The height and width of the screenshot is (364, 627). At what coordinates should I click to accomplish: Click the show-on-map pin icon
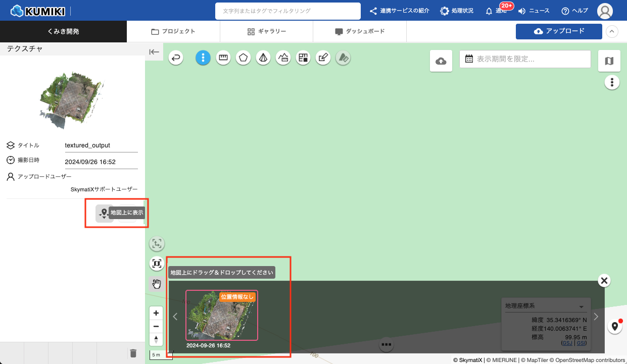tap(104, 214)
